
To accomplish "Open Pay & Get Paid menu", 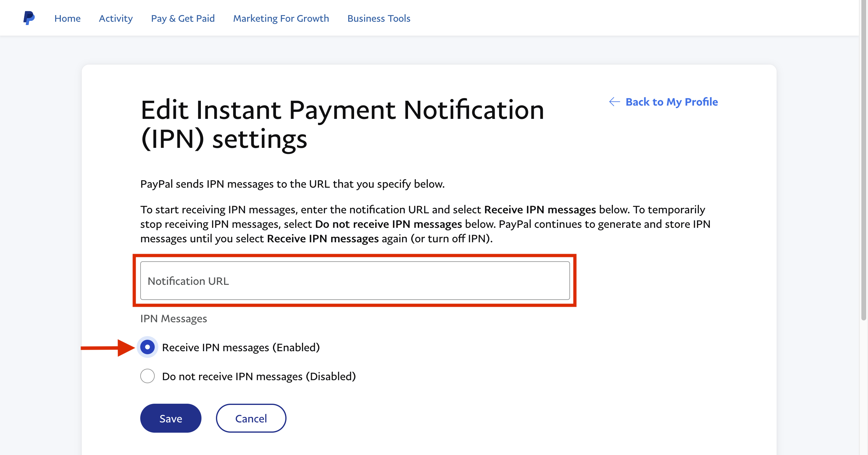I will (183, 18).
